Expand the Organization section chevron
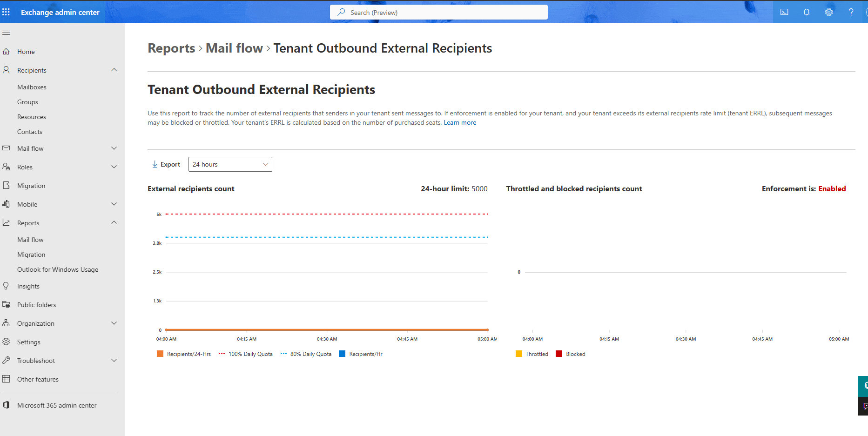Viewport: 868px width, 436px height. tap(114, 323)
